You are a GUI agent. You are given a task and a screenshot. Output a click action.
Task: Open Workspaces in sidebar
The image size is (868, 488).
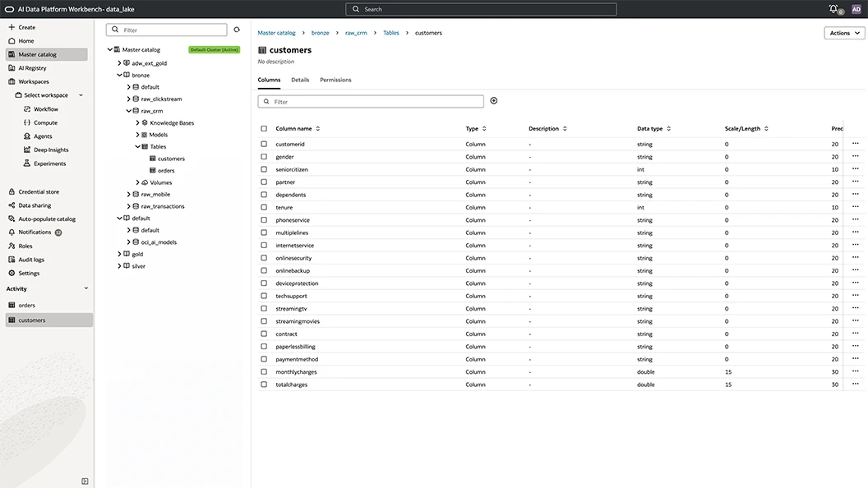29,81
